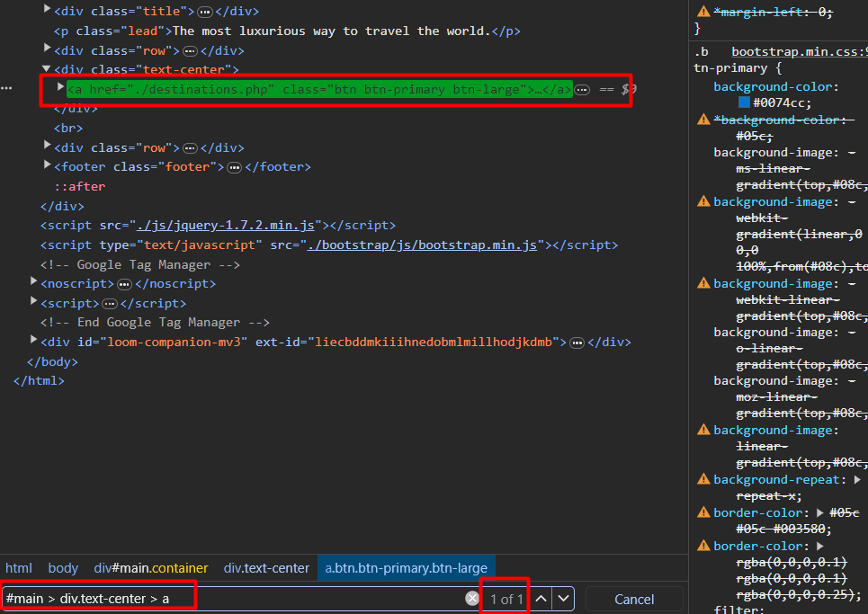Click the ellipsis badge in the row div below br

(190, 148)
